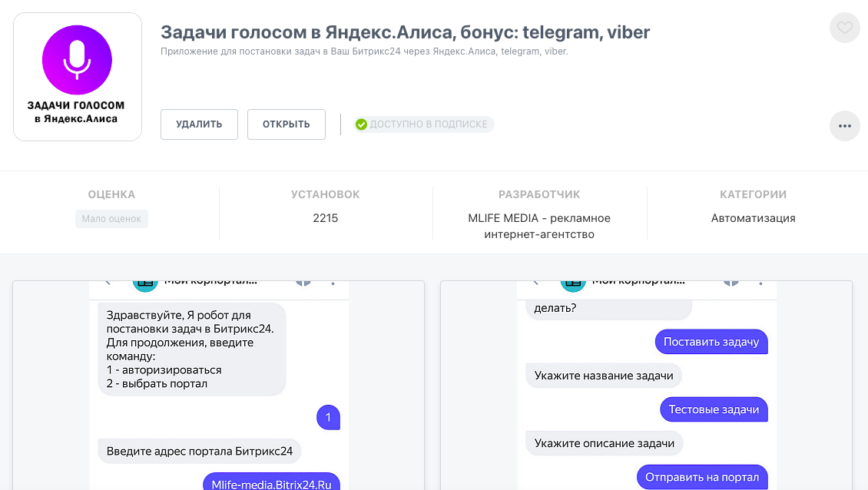Click the КАТЕГОРИИ column heading

(753, 194)
